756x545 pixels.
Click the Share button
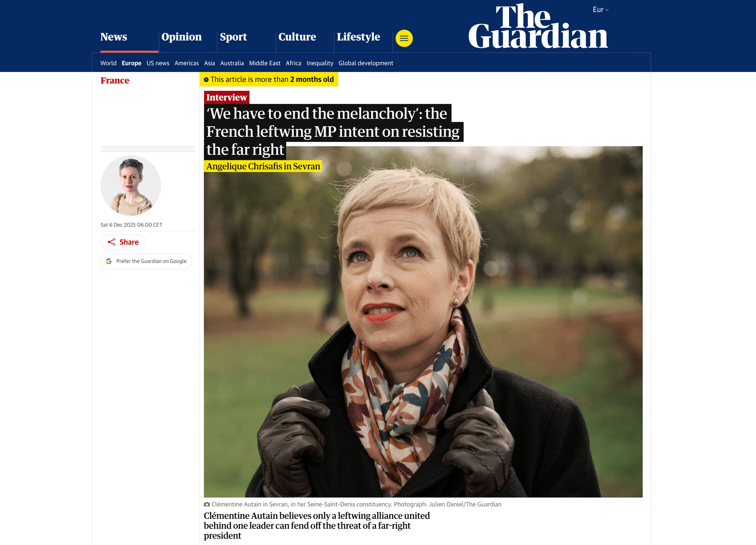tap(123, 242)
